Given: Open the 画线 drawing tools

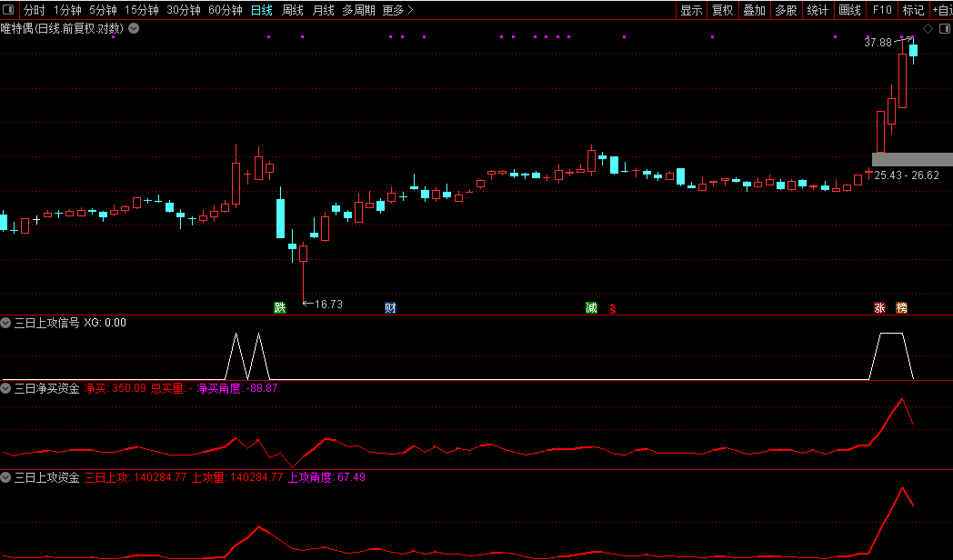Looking at the screenshot, I should [x=849, y=10].
